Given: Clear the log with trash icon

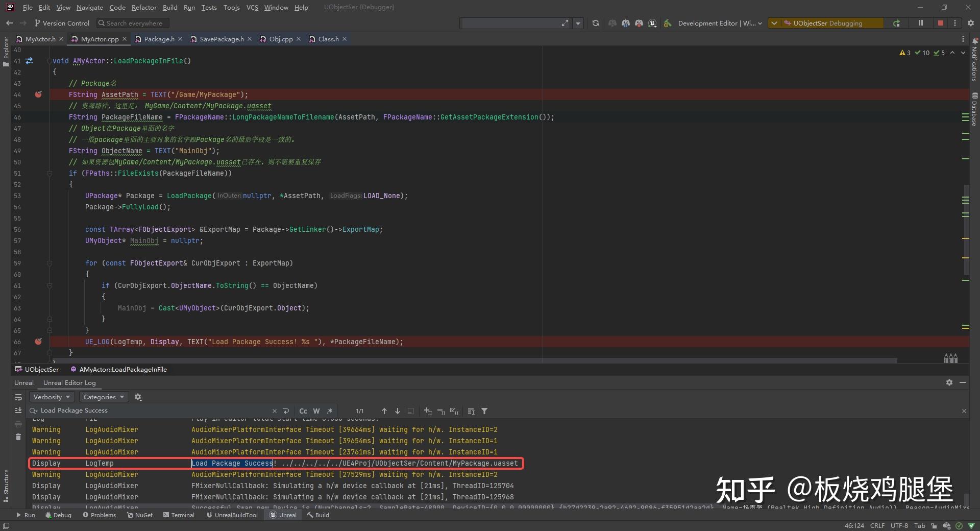Looking at the screenshot, I should (18, 437).
